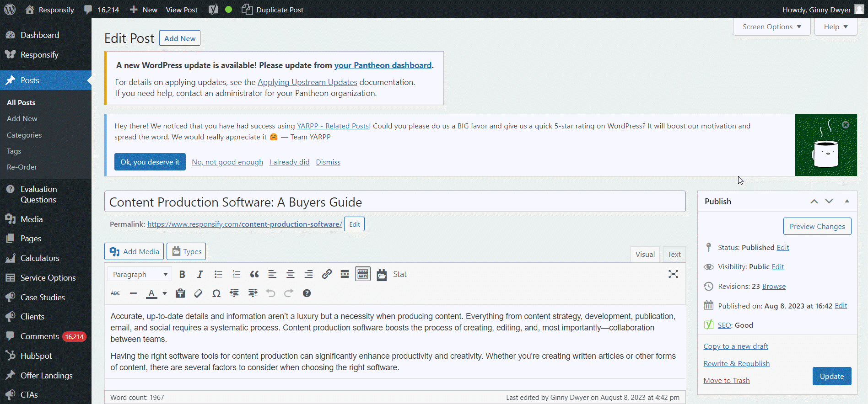Click Add New beside Edit Post
This screenshot has height=404, width=868.
tap(180, 38)
